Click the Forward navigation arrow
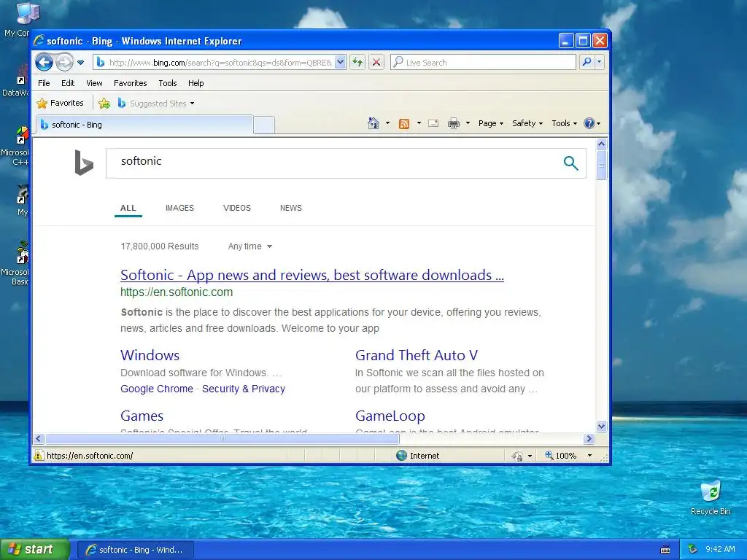 [x=64, y=62]
